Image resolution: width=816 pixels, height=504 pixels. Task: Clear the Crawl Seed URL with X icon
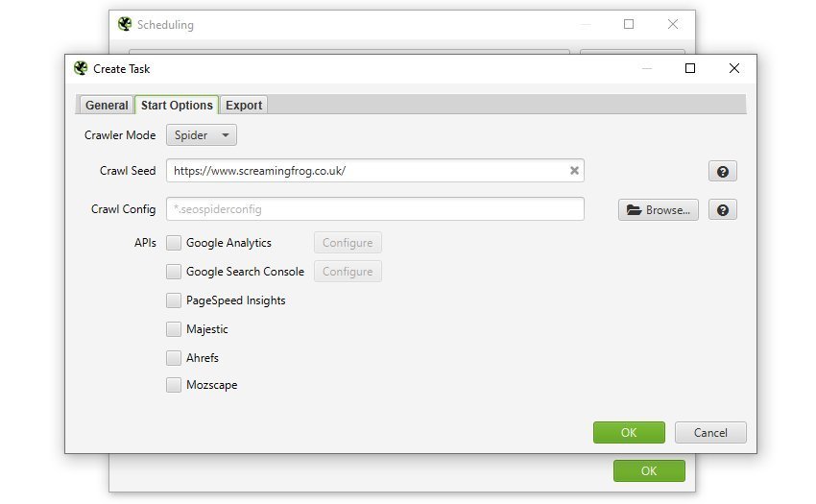pyautogui.click(x=574, y=171)
